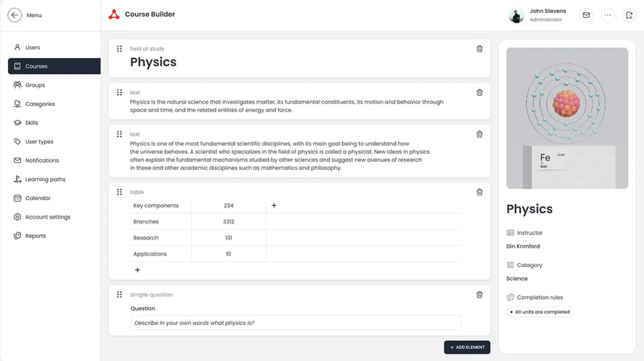
Task: Delete the table block with trash icon
Action: [x=480, y=192]
